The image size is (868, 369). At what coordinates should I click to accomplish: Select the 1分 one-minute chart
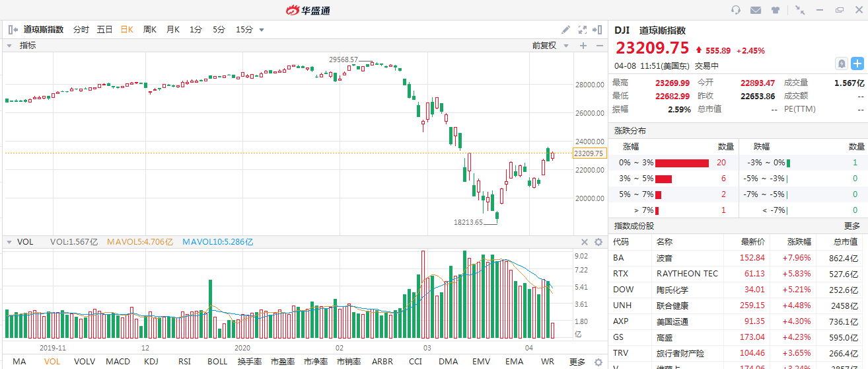[x=196, y=29]
